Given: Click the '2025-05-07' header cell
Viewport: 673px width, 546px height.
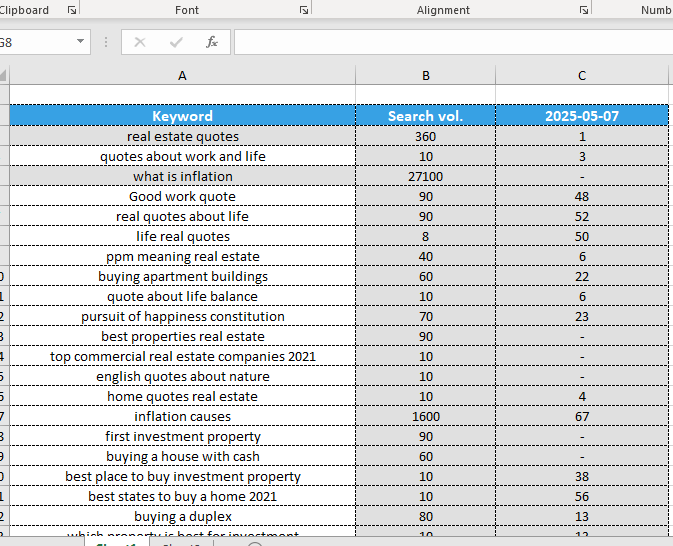Looking at the screenshot, I should click(x=582, y=116).
